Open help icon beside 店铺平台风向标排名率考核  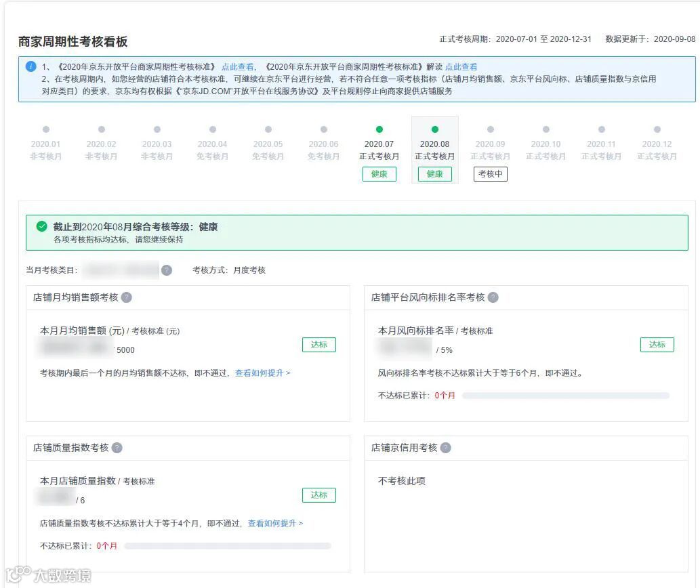point(493,297)
